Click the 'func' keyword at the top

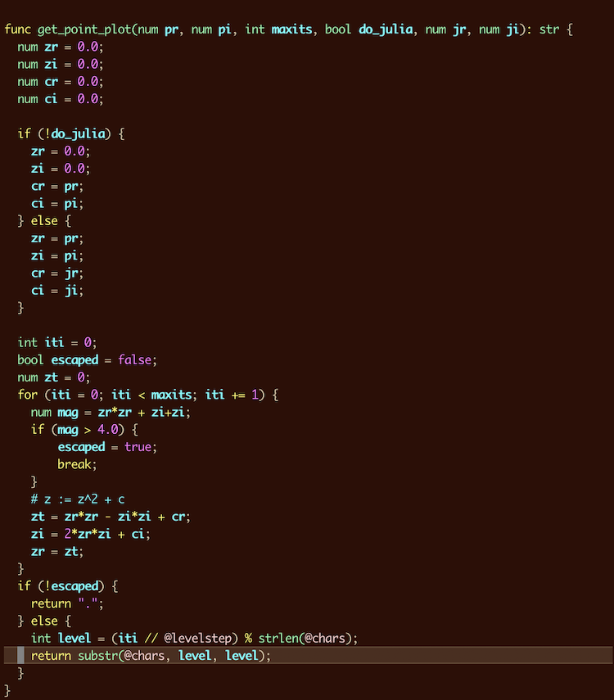[x=17, y=29]
